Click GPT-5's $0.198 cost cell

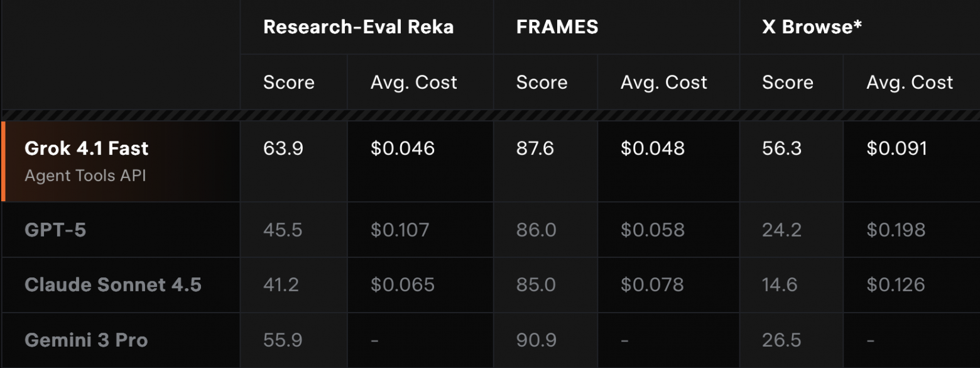click(896, 230)
